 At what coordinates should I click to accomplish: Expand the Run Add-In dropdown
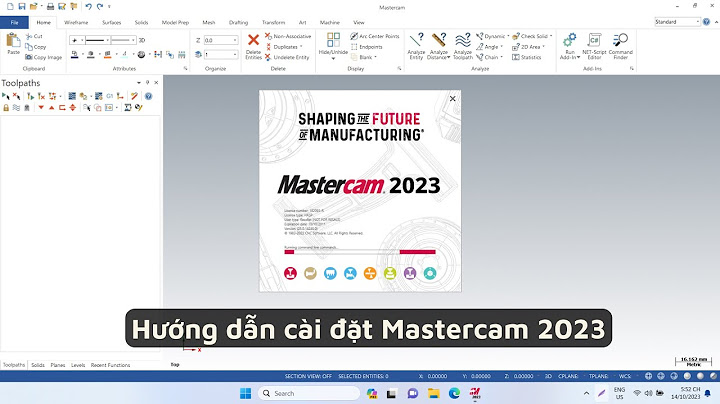point(578,57)
